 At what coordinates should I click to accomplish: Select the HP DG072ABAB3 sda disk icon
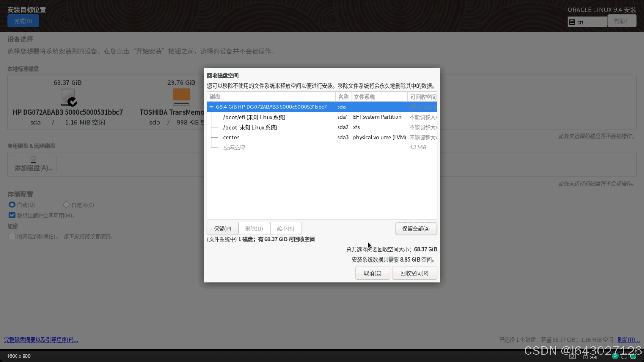pos(69,98)
